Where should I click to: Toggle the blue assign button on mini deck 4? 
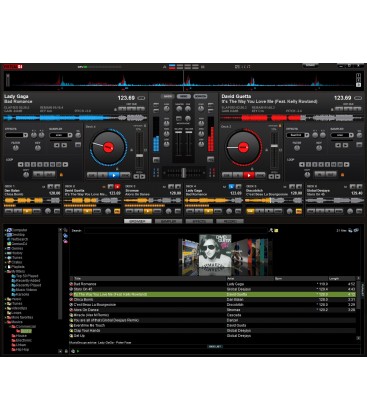(231, 187)
